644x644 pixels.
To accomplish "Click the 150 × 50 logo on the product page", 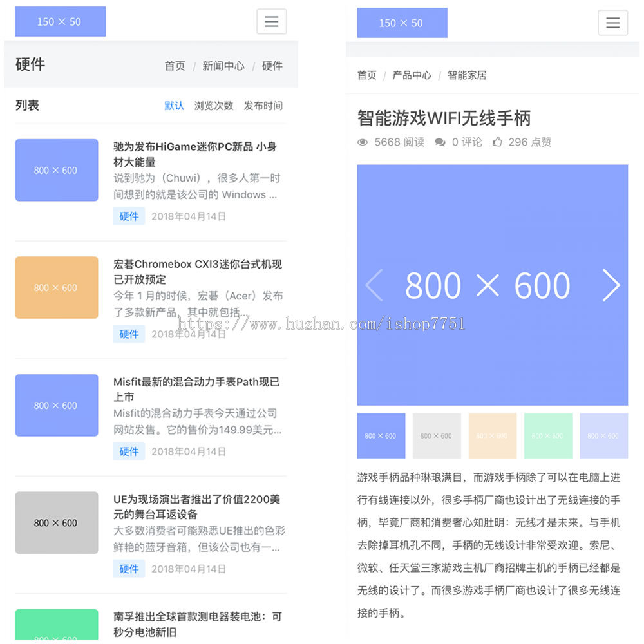I will [x=402, y=23].
